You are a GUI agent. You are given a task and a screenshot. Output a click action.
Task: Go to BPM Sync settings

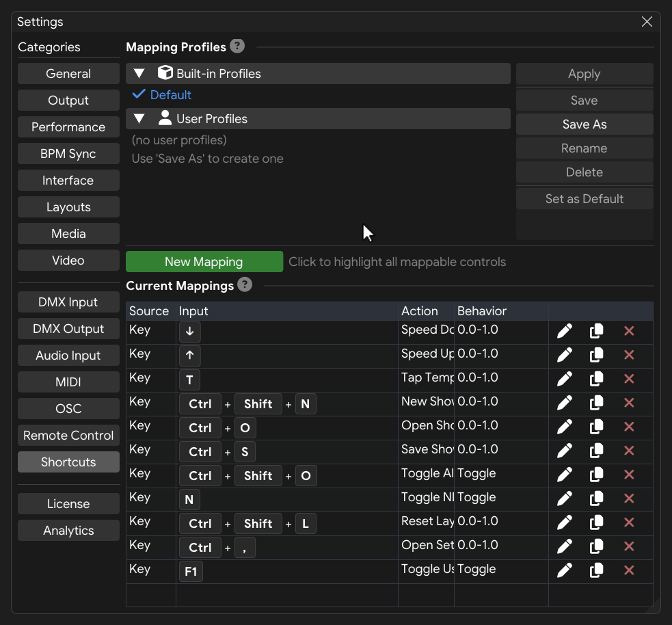(68, 153)
